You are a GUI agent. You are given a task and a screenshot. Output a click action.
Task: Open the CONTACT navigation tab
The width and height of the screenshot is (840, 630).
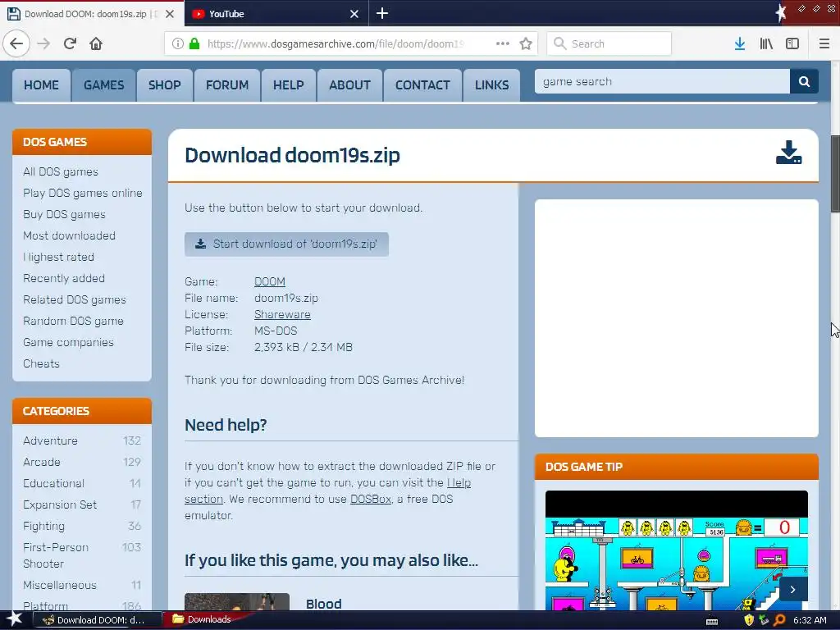pos(422,85)
